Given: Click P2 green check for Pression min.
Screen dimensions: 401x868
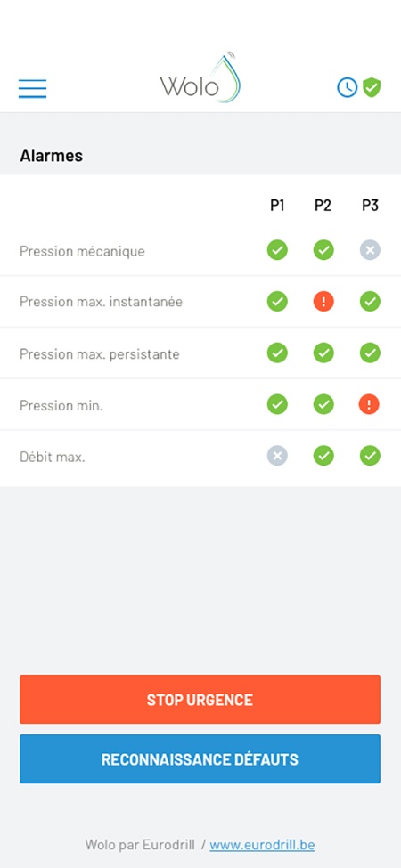Looking at the screenshot, I should (x=323, y=405).
